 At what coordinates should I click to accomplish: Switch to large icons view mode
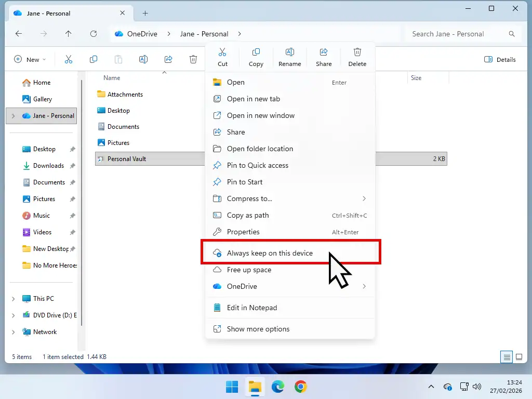point(519,357)
